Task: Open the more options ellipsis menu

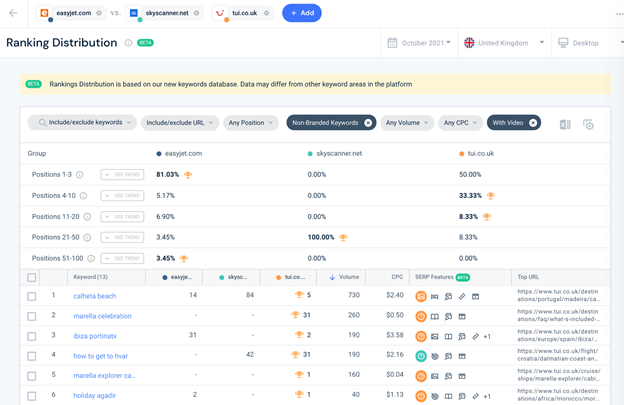Action: tap(619, 14)
